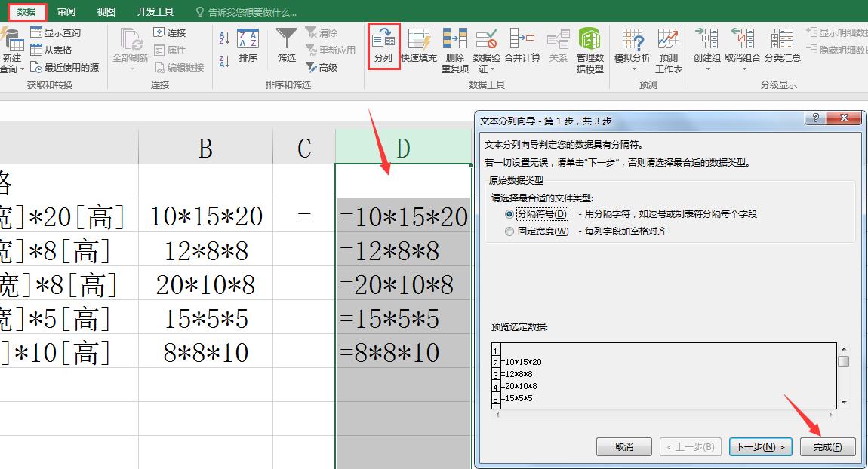Screen dimensions: 868x469
Task: Switch to the 审阅 ribbon tab
Action: click(x=65, y=11)
